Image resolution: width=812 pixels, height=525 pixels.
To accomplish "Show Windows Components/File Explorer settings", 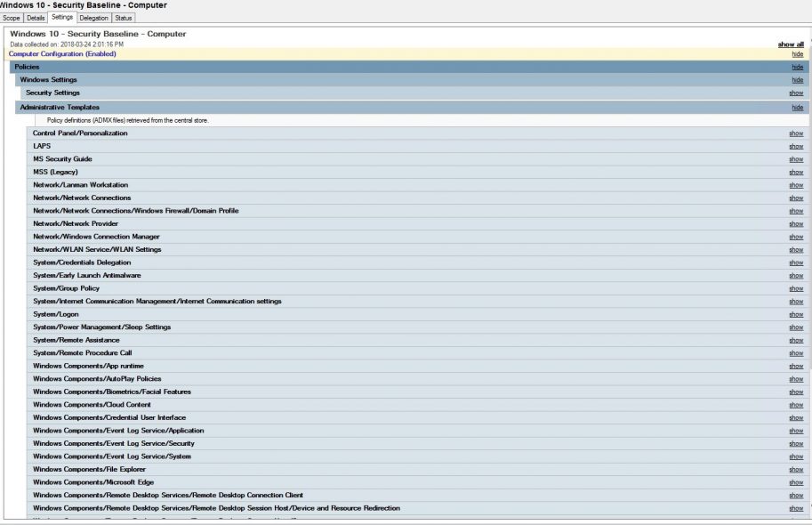I will pyautogui.click(x=796, y=470).
